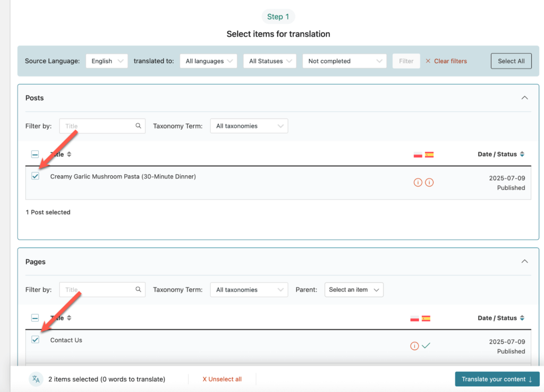Click Spanish completed checkmark for Contact Us

click(x=426, y=346)
